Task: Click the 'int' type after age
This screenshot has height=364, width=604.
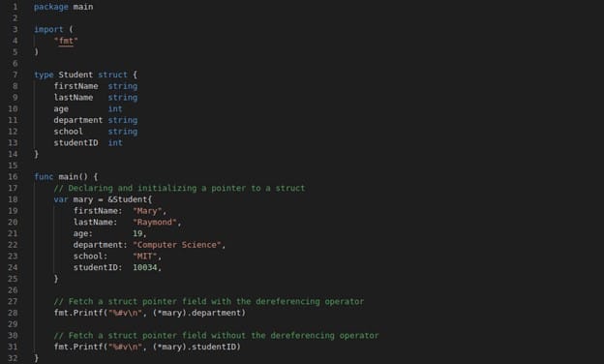Action: click(x=115, y=109)
